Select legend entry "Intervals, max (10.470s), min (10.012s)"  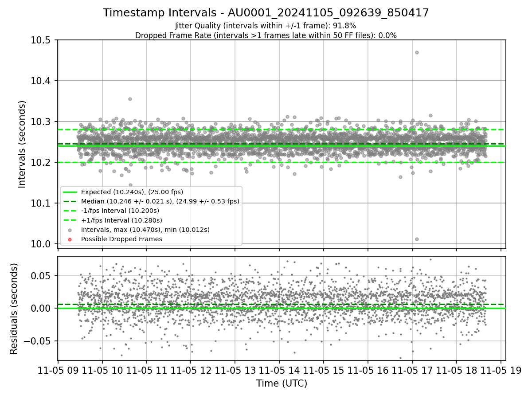[x=145, y=230]
